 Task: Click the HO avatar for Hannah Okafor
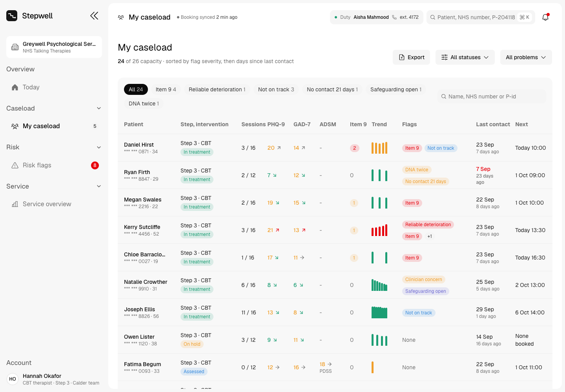click(13, 379)
